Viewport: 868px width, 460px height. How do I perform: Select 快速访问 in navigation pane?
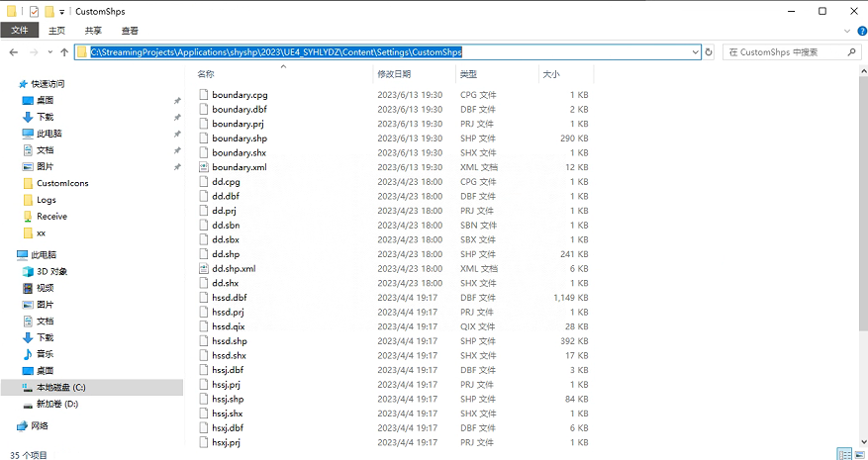pos(48,84)
